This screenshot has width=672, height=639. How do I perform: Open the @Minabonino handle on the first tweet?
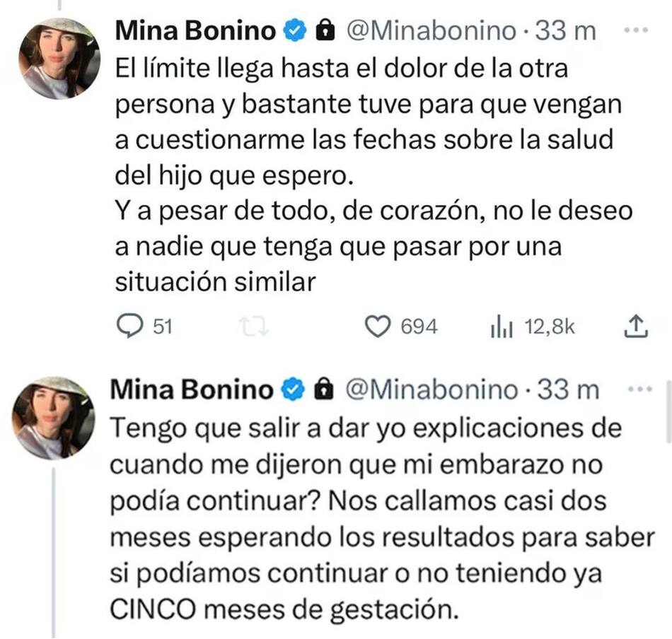pos(431,30)
